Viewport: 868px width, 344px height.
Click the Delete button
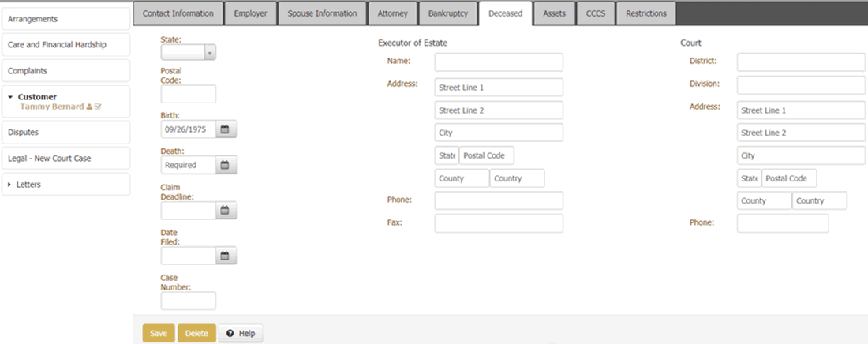point(196,334)
